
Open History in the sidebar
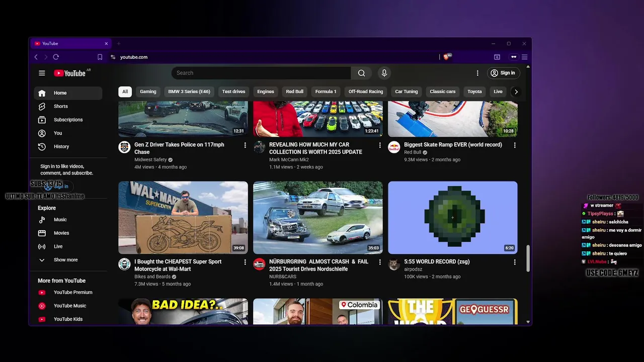pos(68,146)
